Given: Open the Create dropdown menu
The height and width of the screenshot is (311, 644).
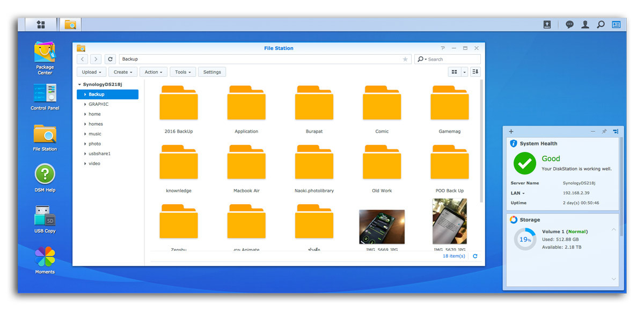Looking at the screenshot, I should click(123, 72).
